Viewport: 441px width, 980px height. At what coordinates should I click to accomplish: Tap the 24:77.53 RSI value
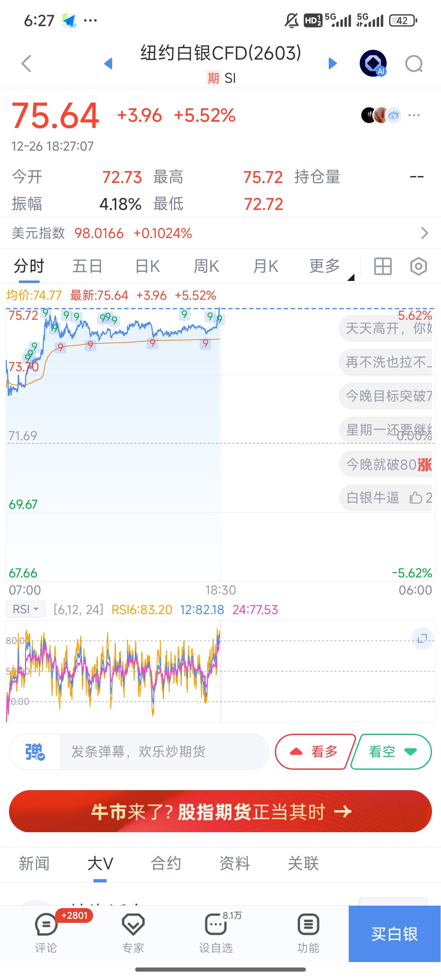[x=255, y=610]
